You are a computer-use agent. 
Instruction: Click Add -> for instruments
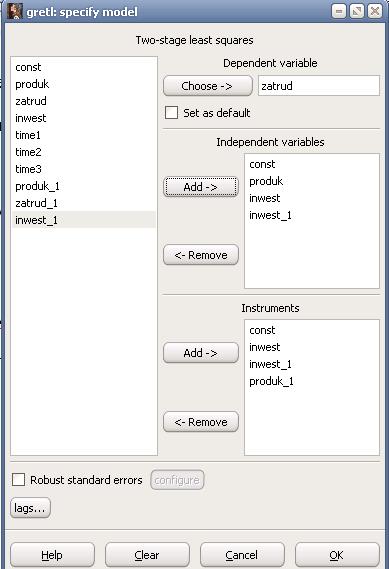tap(201, 353)
